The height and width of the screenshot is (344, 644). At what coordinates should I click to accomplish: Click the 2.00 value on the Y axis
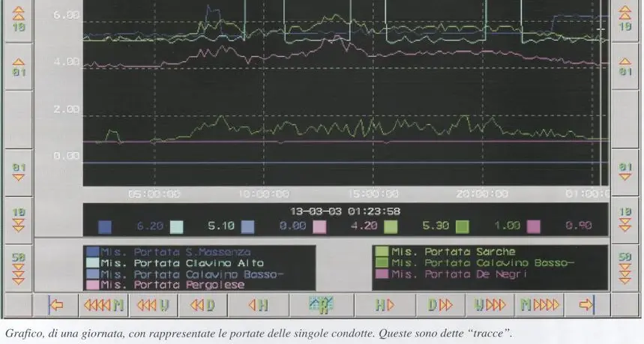point(66,109)
